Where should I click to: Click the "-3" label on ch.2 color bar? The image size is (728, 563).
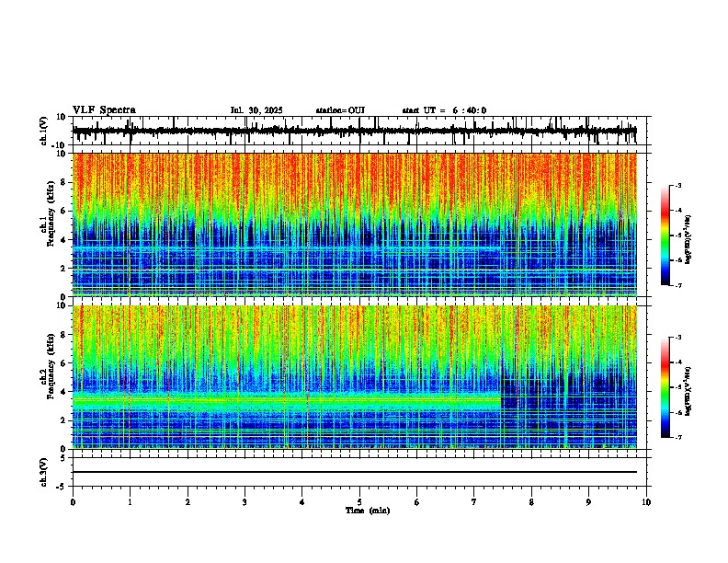(x=678, y=338)
